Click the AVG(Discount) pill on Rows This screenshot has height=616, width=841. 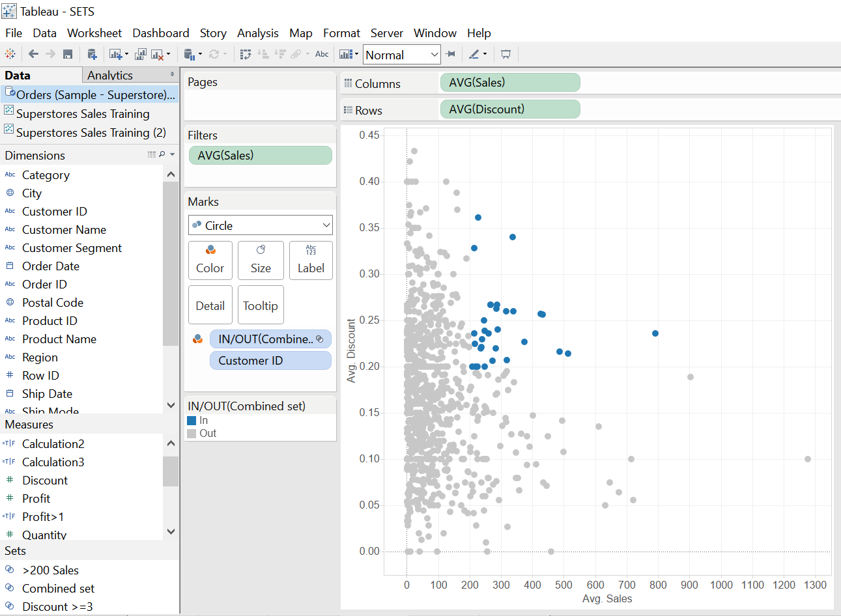click(509, 109)
